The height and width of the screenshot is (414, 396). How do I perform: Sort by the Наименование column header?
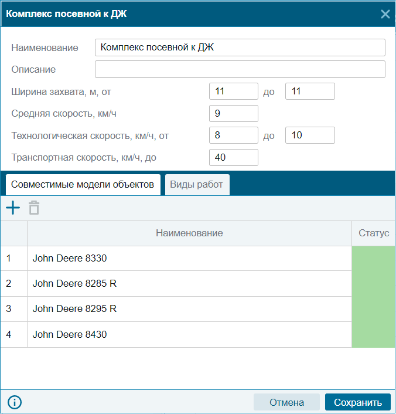189,233
